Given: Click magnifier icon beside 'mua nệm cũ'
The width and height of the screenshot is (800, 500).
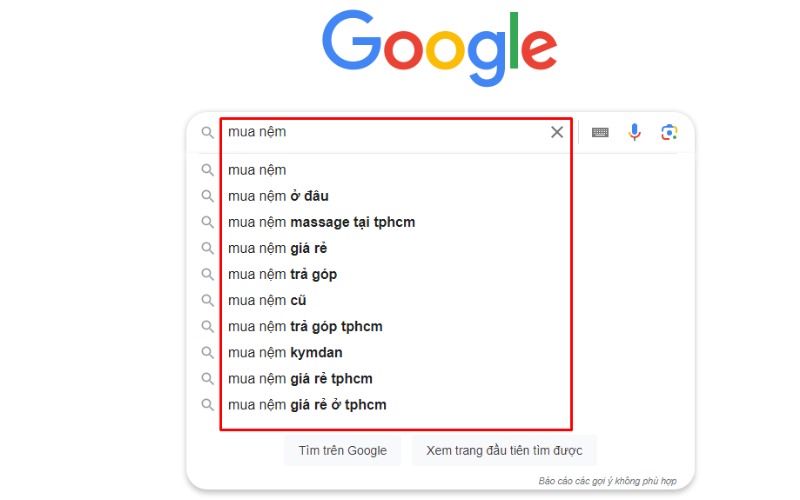Looking at the screenshot, I should click(208, 300).
